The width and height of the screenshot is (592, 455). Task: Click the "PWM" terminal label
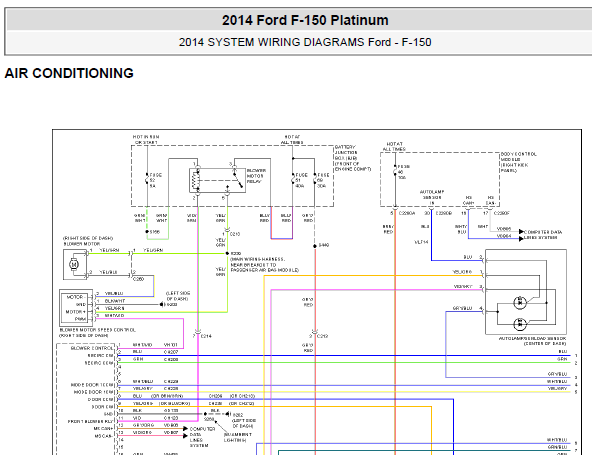coord(80,319)
